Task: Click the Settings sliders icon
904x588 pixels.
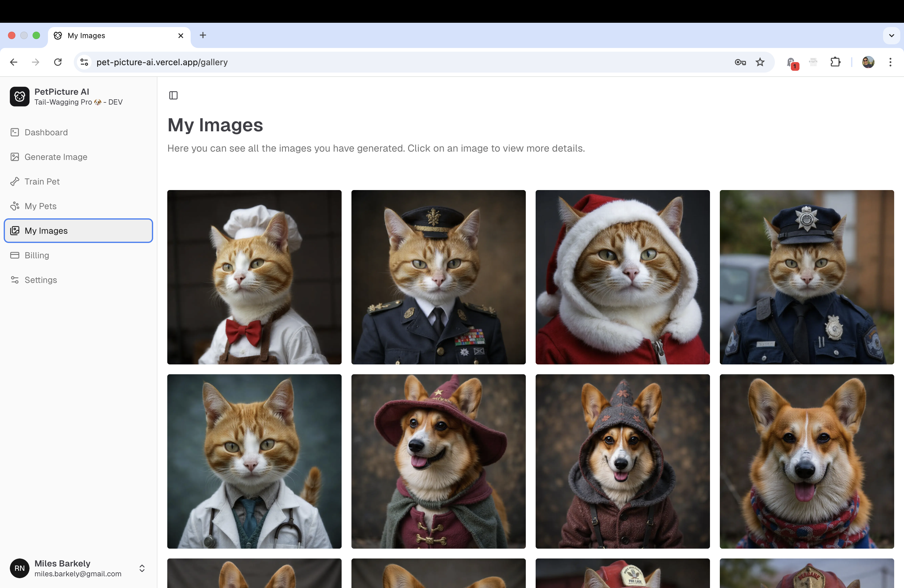Action: pos(15,280)
